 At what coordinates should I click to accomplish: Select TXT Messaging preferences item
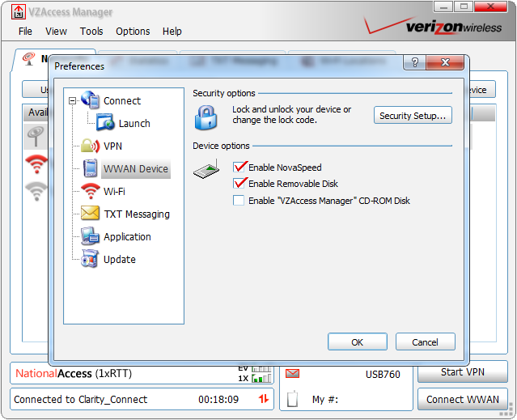point(137,214)
